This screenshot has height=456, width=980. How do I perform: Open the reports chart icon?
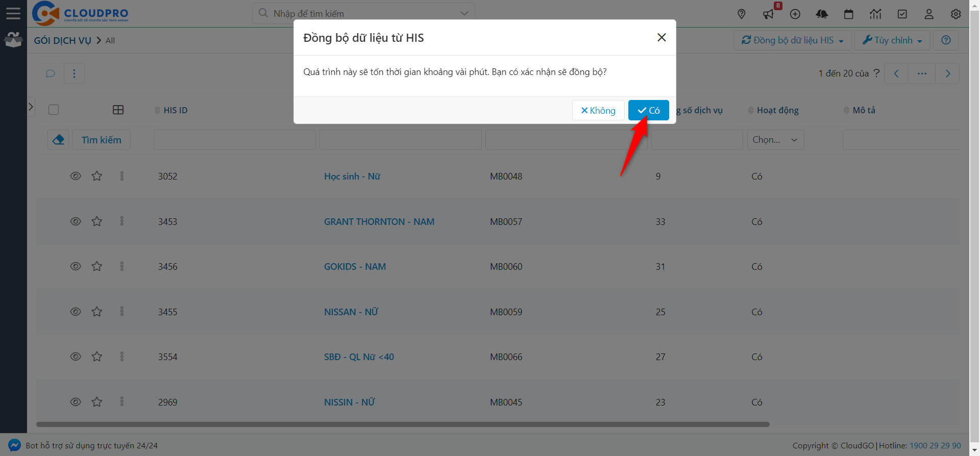click(x=876, y=14)
